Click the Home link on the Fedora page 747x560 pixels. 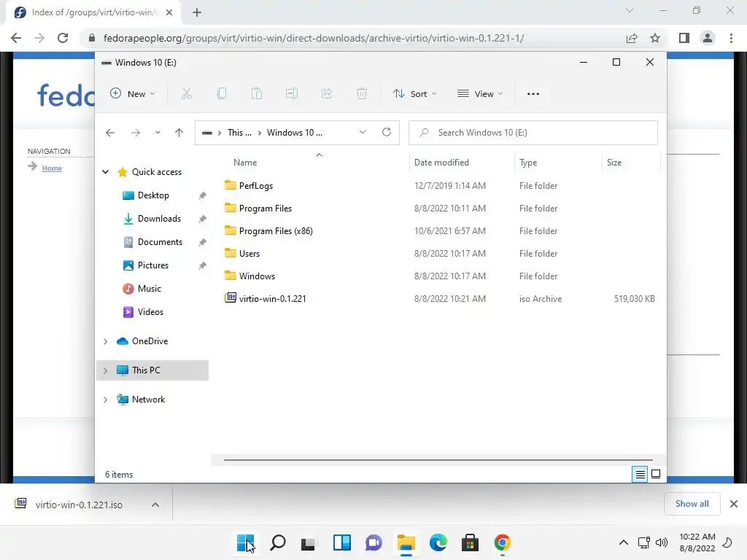tap(52, 168)
